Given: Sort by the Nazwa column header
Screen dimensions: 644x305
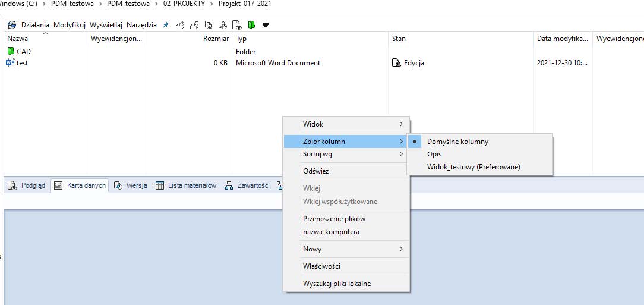Looking at the screenshot, I should tap(45, 39).
